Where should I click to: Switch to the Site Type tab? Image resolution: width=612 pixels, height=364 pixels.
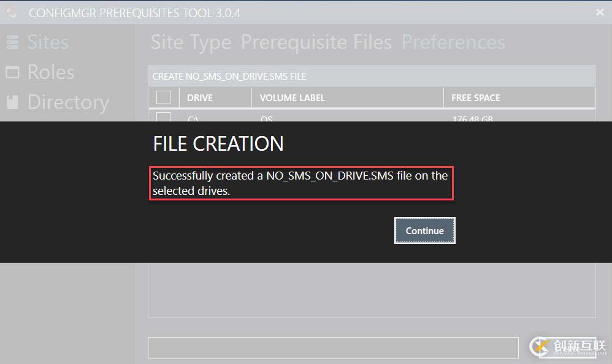coord(191,42)
